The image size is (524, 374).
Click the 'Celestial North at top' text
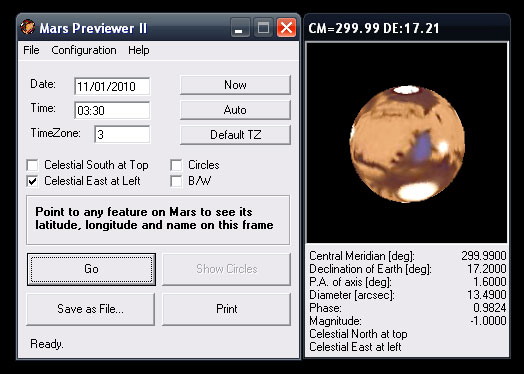click(x=358, y=334)
